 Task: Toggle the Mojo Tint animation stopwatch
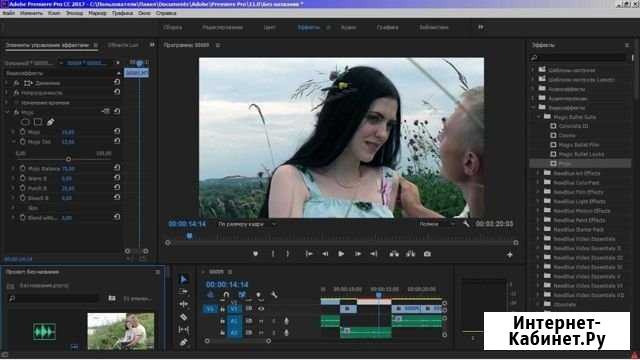(x=22, y=142)
